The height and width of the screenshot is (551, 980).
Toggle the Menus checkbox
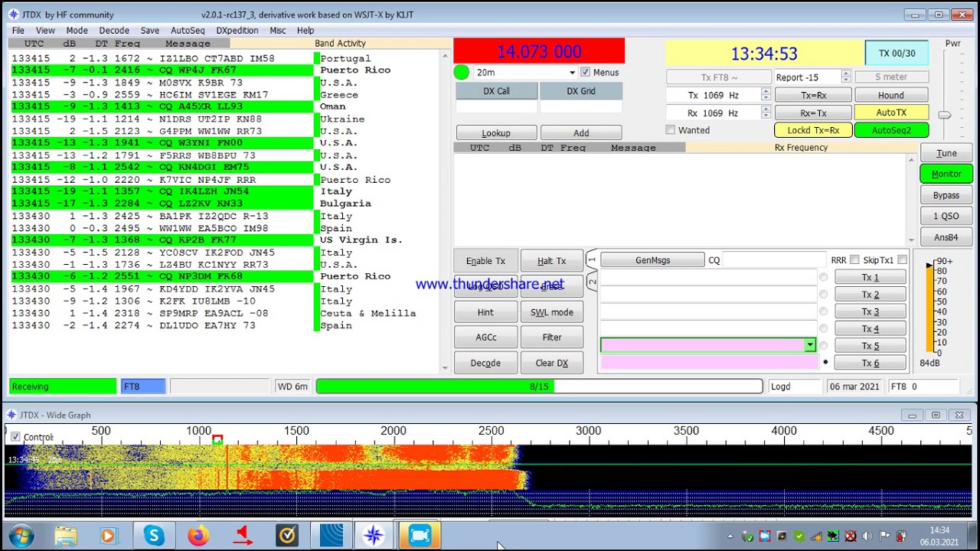point(585,72)
